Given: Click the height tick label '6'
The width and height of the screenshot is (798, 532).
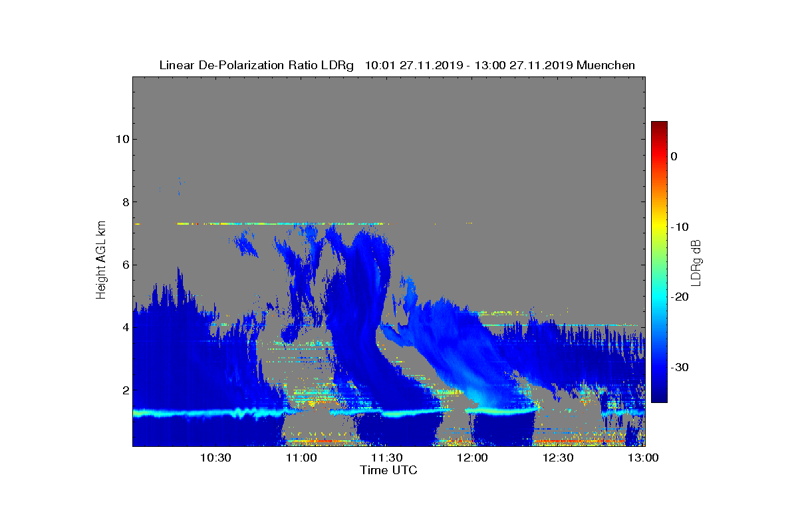Looking at the screenshot, I should pyautogui.click(x=125, y=265).
